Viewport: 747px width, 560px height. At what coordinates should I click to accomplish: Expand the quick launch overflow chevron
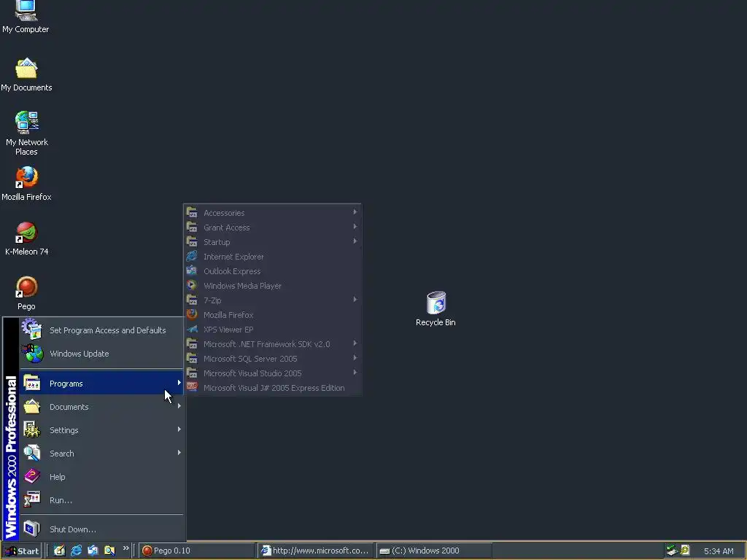click(x=125, y=548)
